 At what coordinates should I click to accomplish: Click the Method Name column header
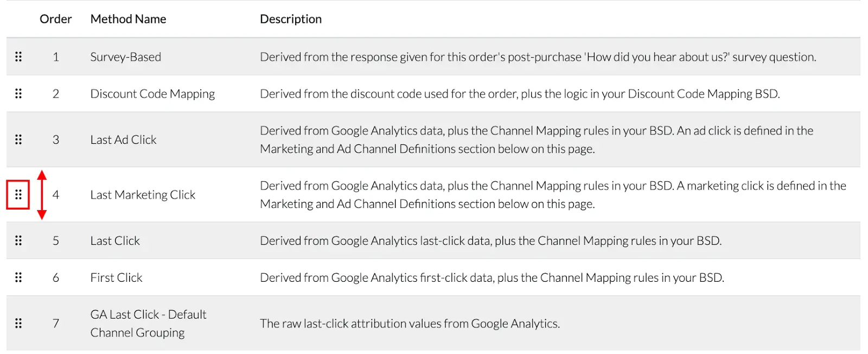129,19
